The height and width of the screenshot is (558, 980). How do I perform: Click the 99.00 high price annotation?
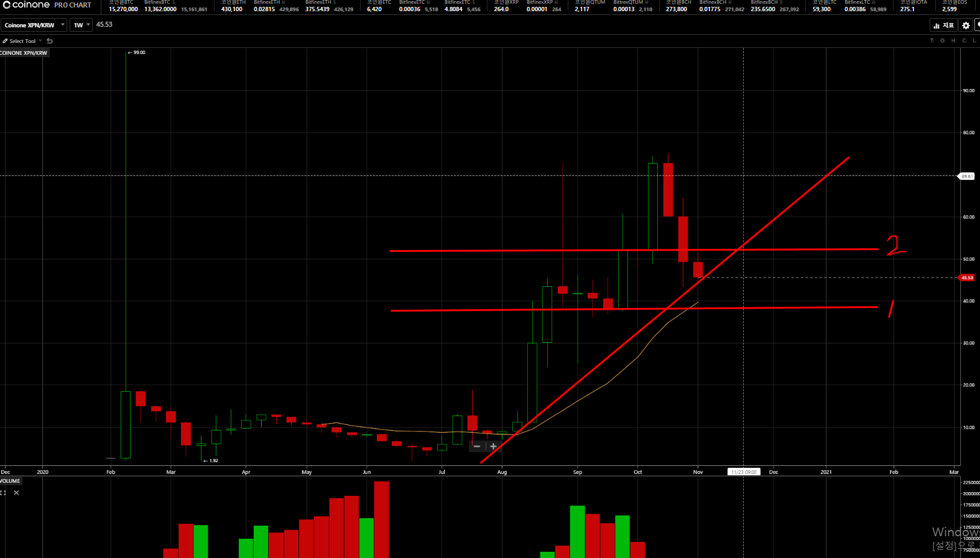pos(137,52)
